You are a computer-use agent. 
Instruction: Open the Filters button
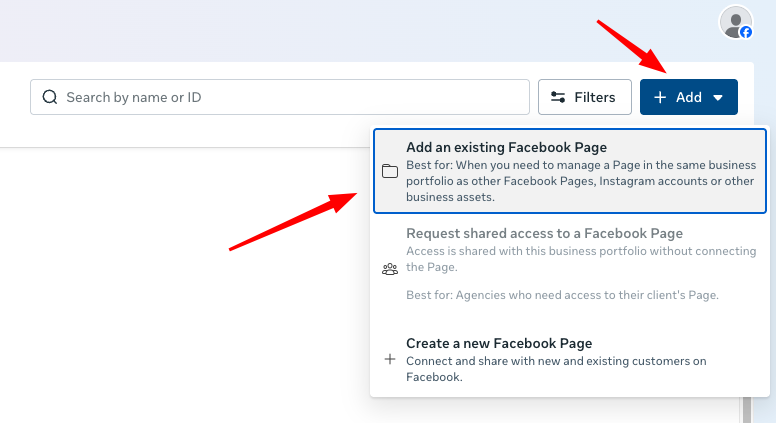[584, 97]
